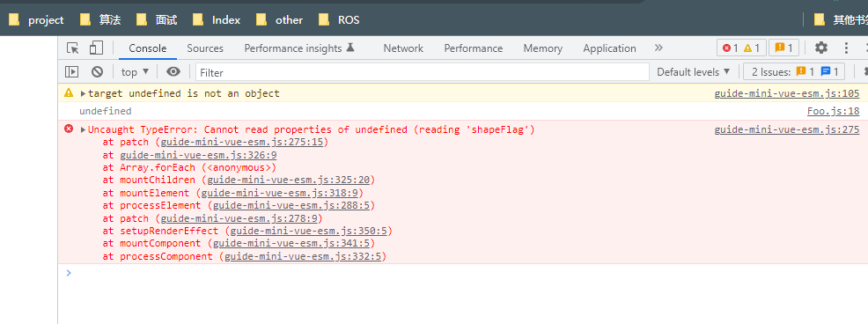The width and height of the screenshot is (868, 324).
Task: Open the Network tab
Action: [403, 48]
